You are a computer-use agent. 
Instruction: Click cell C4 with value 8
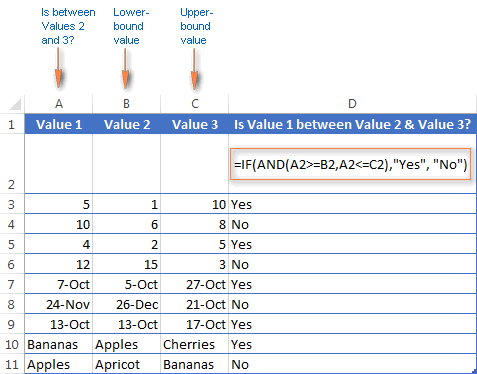[195, 224]
